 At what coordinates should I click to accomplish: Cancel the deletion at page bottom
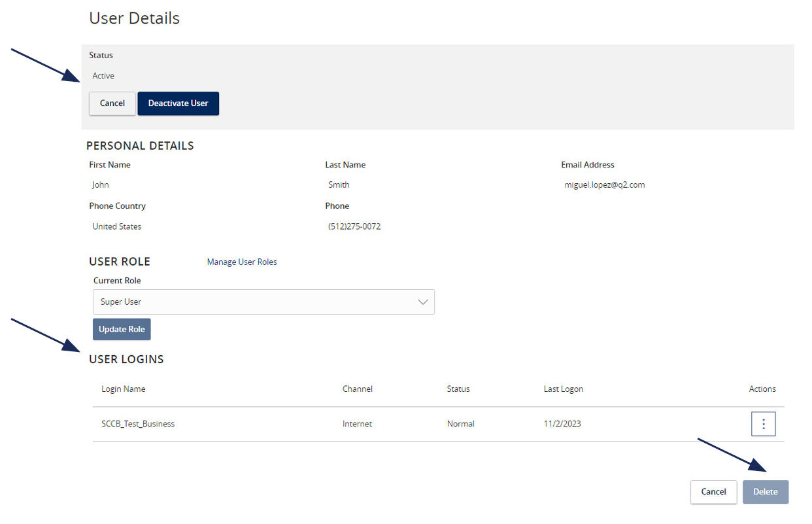(713, 492)
